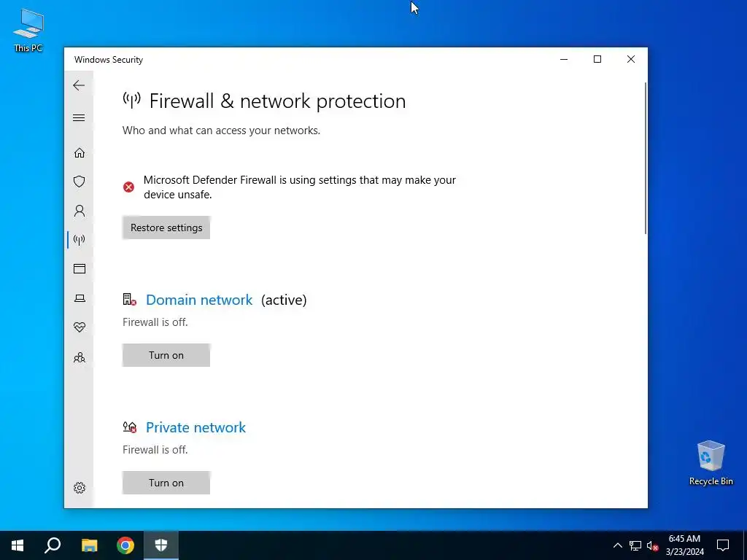Turn on Domain network firewall
Screen dimensions: 747x560
[166, 355]
